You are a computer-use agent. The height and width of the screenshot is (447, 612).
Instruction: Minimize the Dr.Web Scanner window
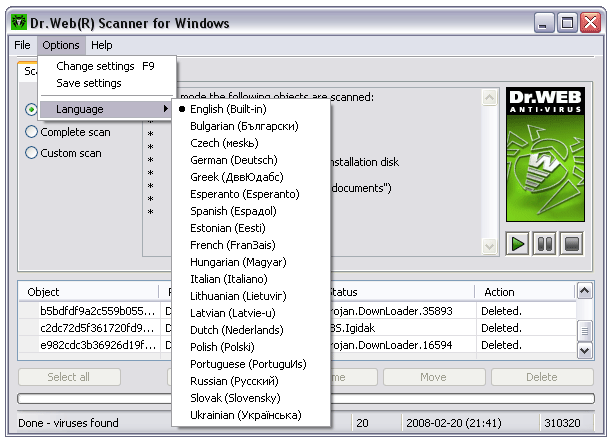point(544,23)
